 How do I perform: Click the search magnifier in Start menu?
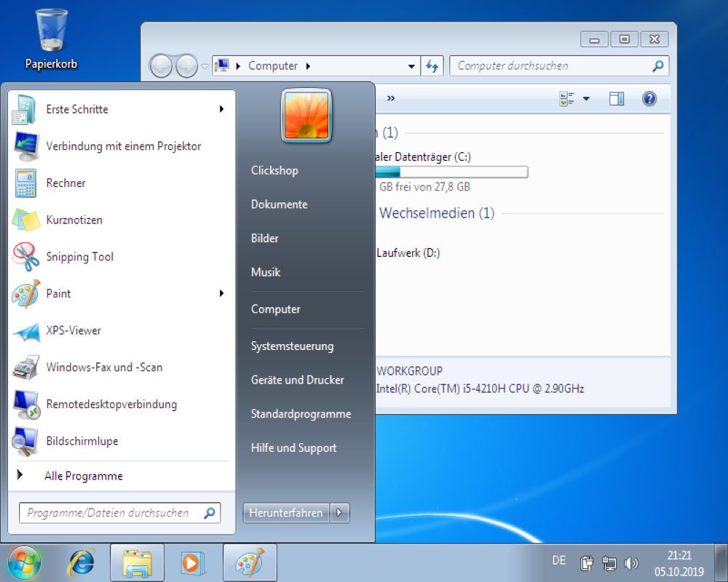coord(210,513)
